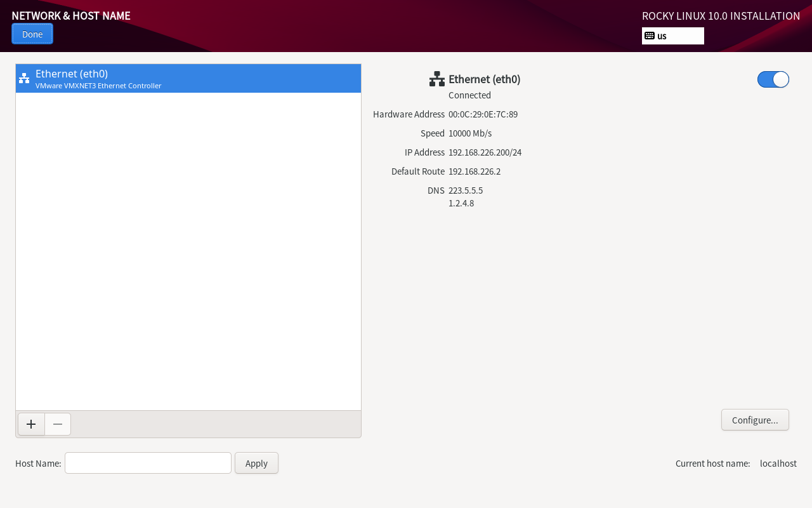Open the Configure... dialog
The image size is (812, 508).
755,420
